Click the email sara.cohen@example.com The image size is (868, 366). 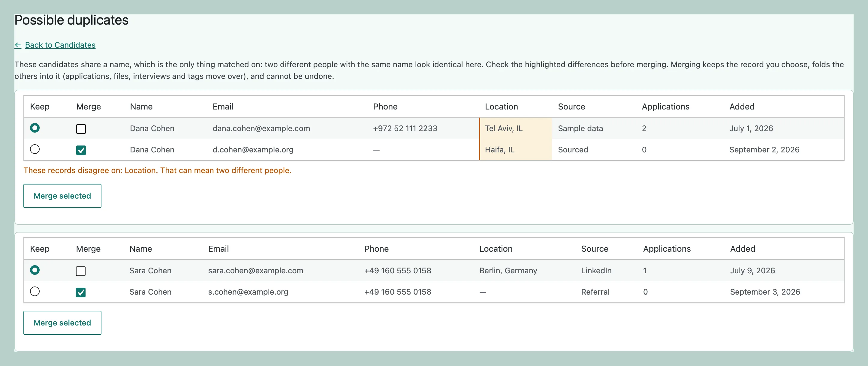(256, 270)
